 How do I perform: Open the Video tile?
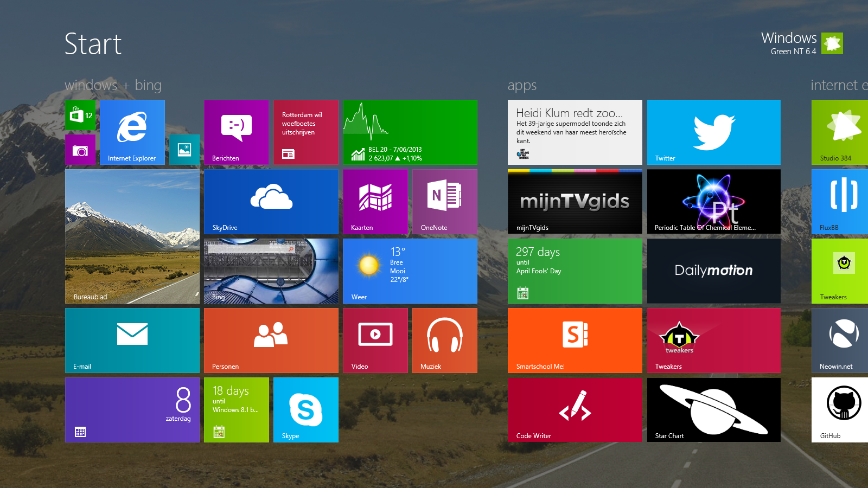(375, 341)
